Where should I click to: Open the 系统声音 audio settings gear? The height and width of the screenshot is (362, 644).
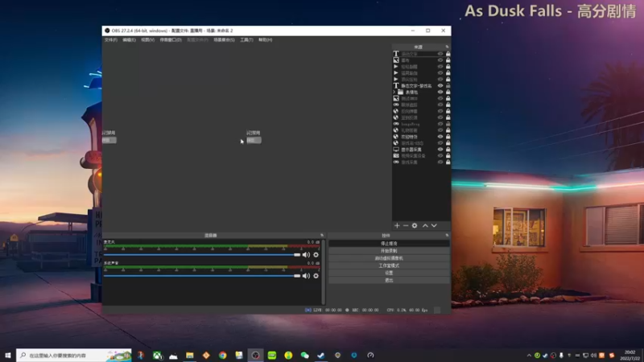tap(316, 276)
